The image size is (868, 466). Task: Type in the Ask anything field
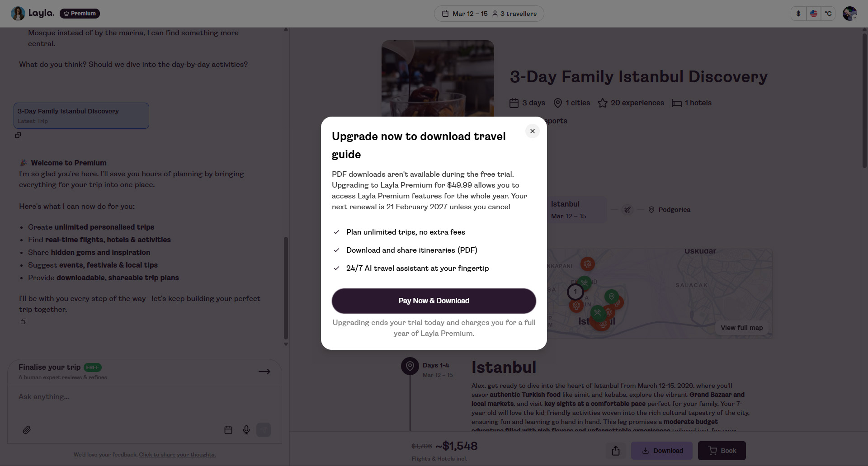pos(136,397)
